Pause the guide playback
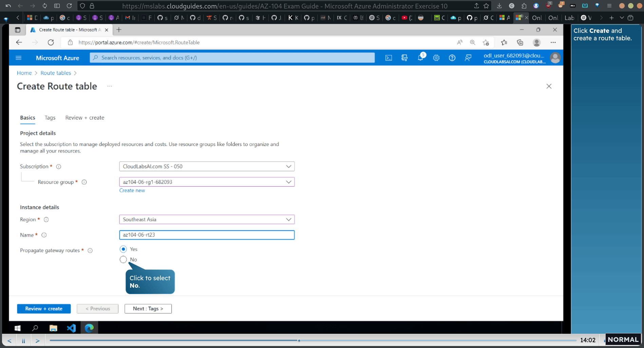 [23, 341]
